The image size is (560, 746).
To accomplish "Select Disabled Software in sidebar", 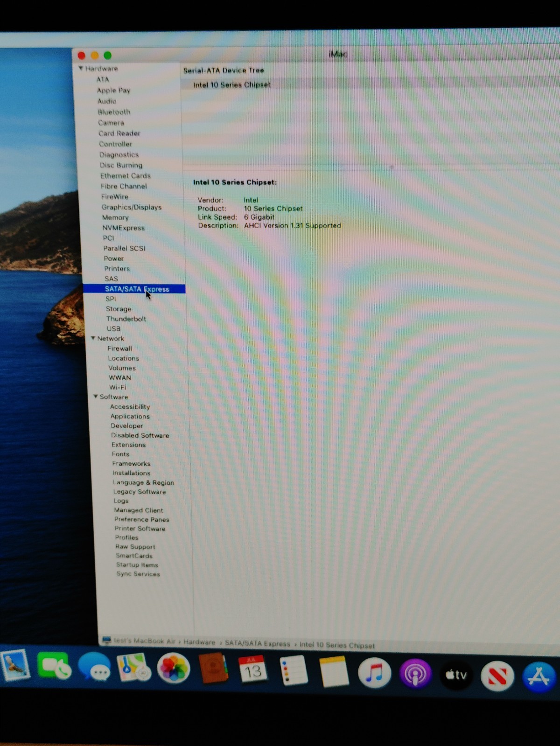I will 140,435.
